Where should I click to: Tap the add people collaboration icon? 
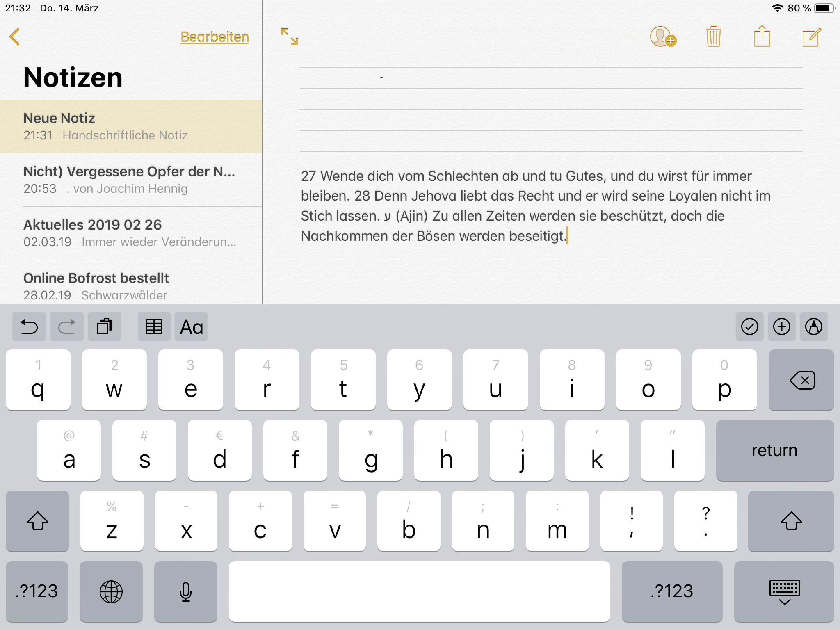(662, 37)
